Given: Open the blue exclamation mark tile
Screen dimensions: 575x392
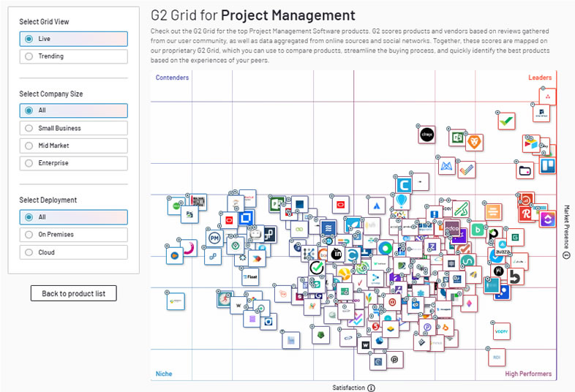Looking at the screenshot, I should point(435,214).
